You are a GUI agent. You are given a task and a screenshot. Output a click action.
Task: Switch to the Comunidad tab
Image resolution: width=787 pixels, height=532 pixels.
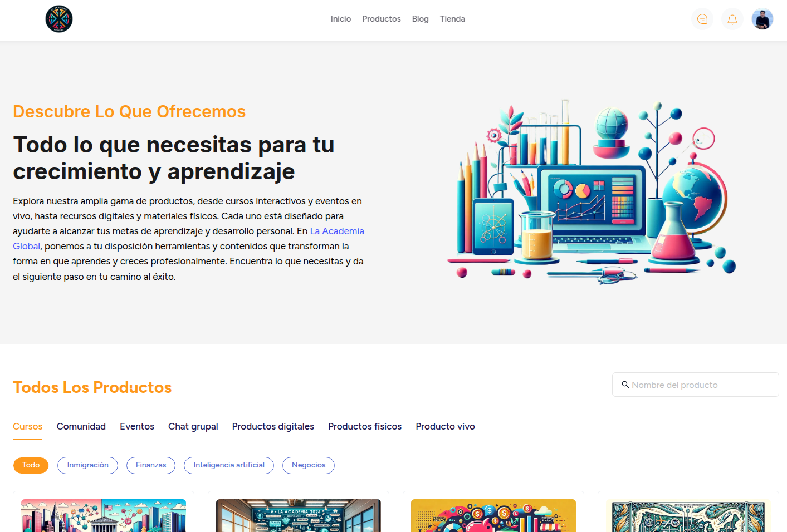point(81,426)
